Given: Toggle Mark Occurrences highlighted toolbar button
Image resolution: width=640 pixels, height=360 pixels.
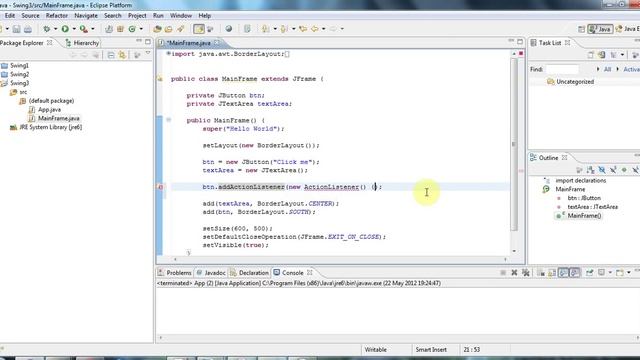Looking at the screenshot, I should 199,29.
